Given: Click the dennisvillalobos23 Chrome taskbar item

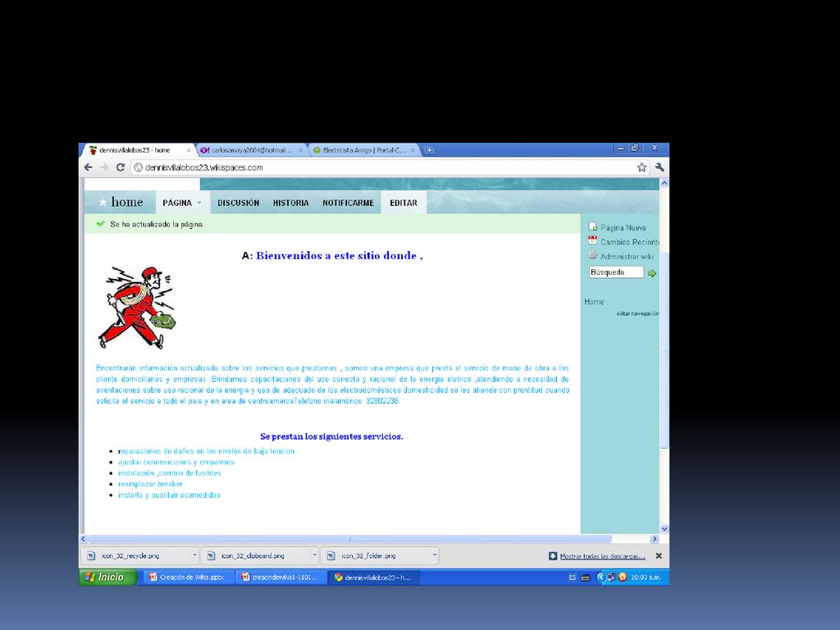Looking at the screenshot, I should click(x=373, y=577).
